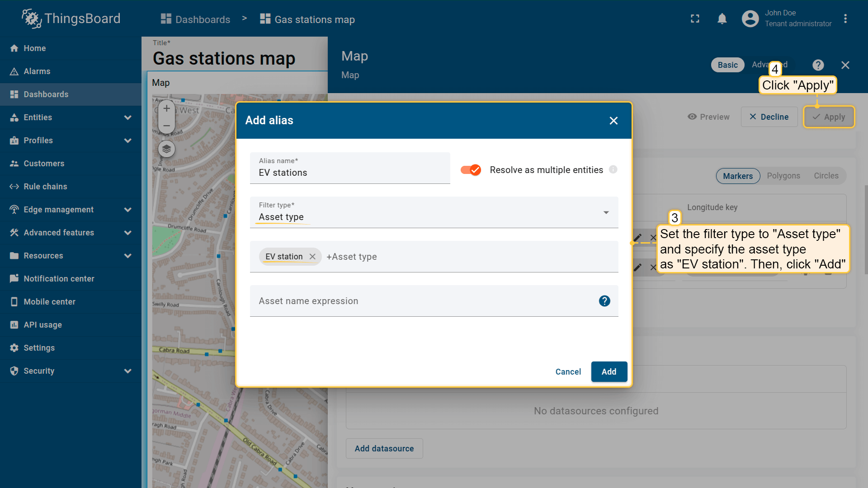This screenshot has width=868, height=488.
Task: Remove the EV station chip
Action: pos(312,257)
